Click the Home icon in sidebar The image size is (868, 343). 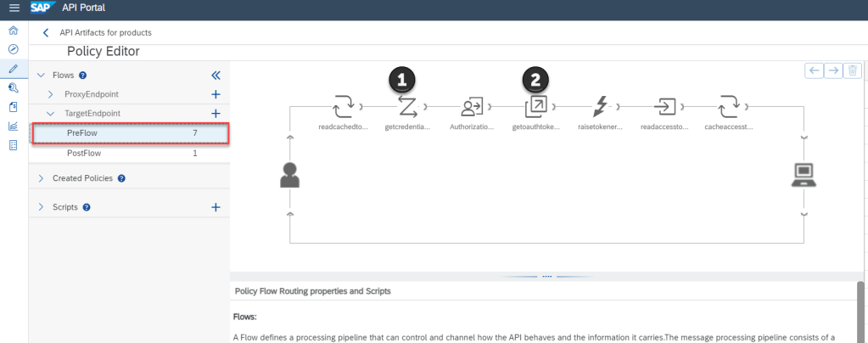13,31
